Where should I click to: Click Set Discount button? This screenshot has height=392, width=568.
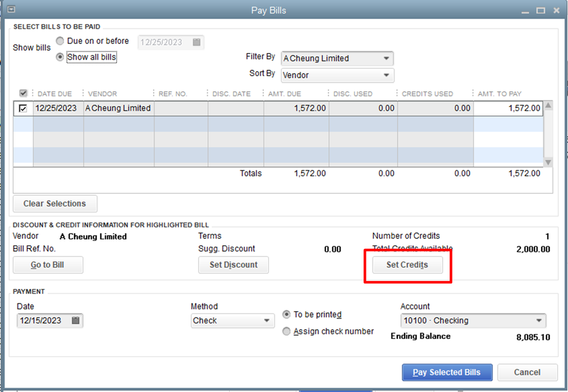click(233, 265)
